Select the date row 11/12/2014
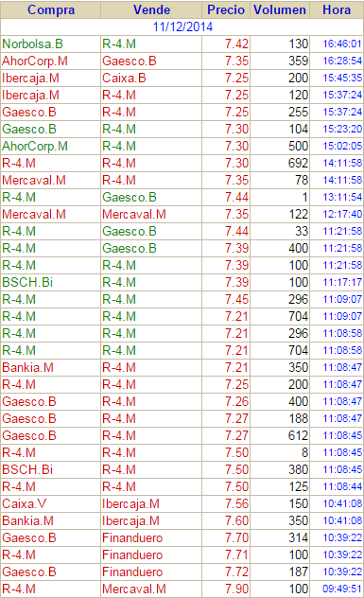 coord(182,26)
